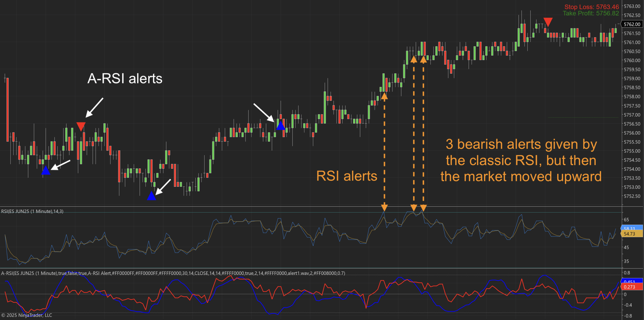
Task: Click the 5753.00 price axis label
Action: 632,187
